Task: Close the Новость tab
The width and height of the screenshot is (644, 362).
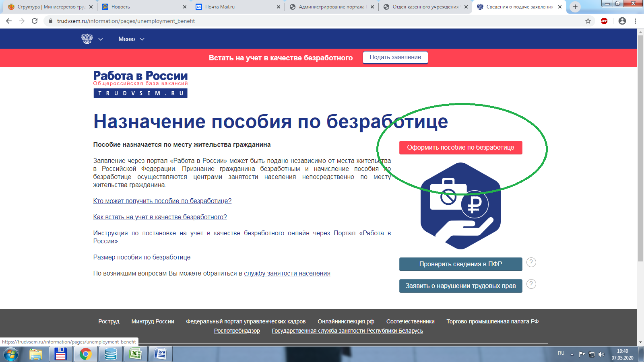Action: tap(185, 7)
